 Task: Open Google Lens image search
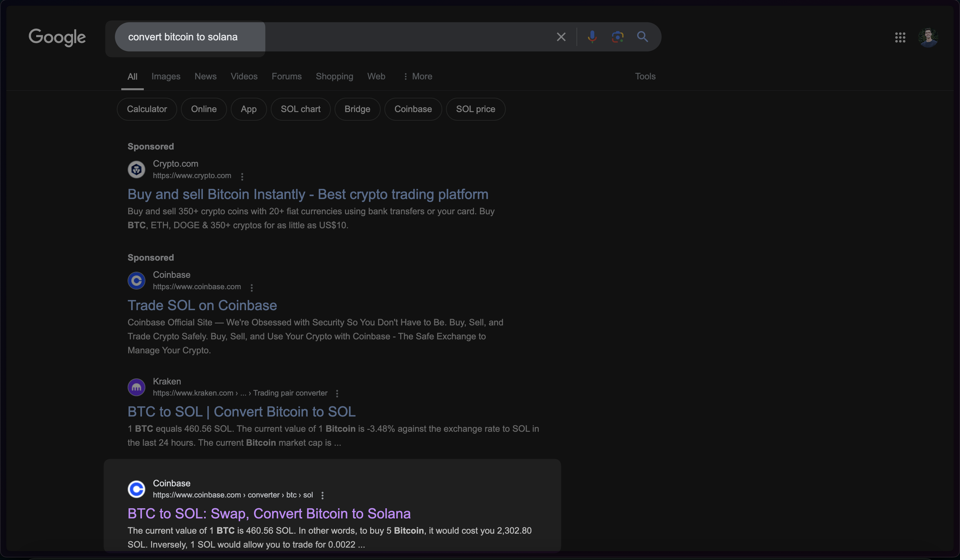point(617,37)
